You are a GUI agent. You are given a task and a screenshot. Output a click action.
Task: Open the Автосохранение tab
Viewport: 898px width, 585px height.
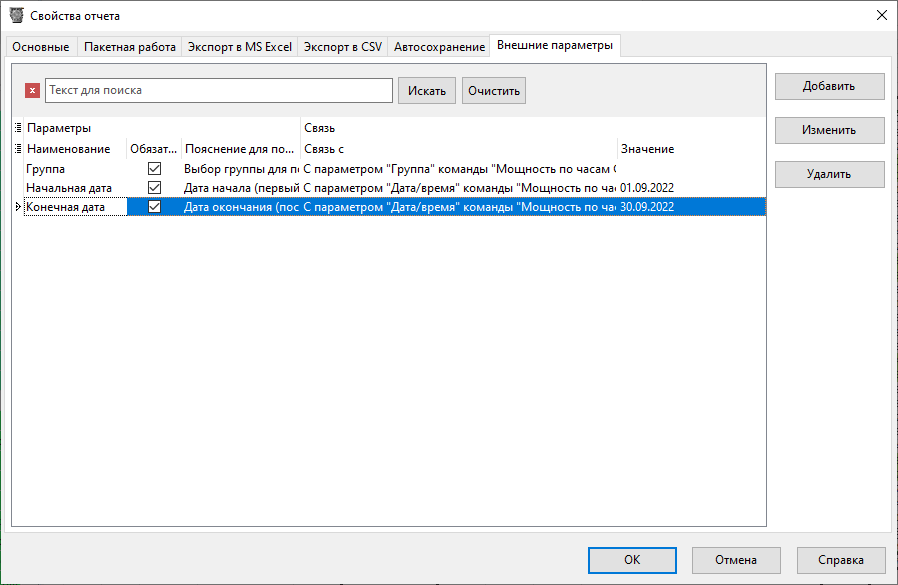pyautogui.click(x=439, y=47)
